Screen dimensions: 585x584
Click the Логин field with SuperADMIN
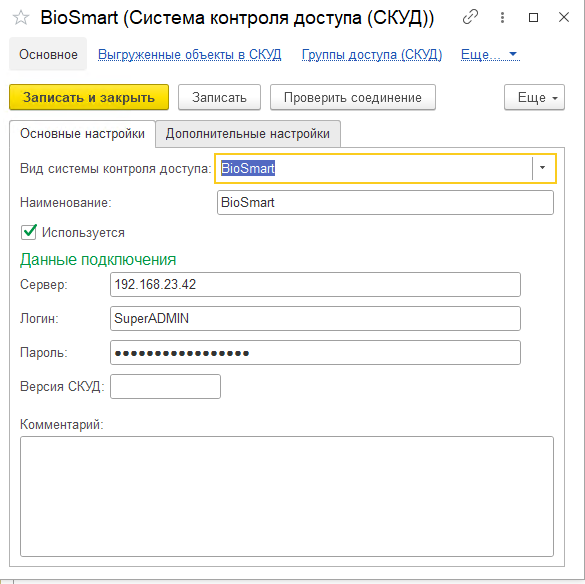[315, 318]
